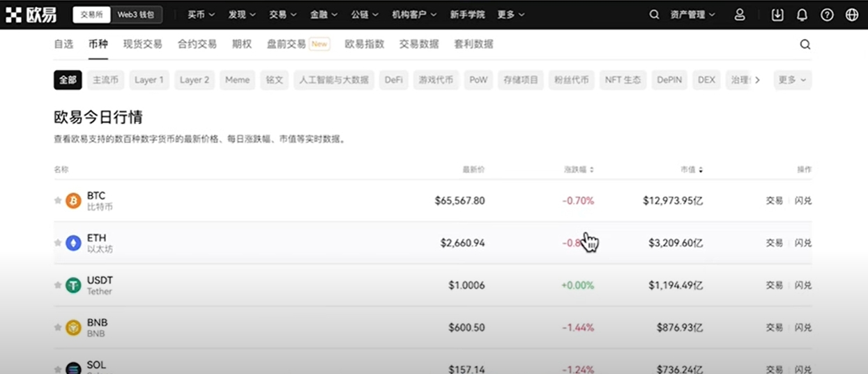Switch to the 欧易指数 tab
This screenshot has width=868, height=374.
point(365,44)
